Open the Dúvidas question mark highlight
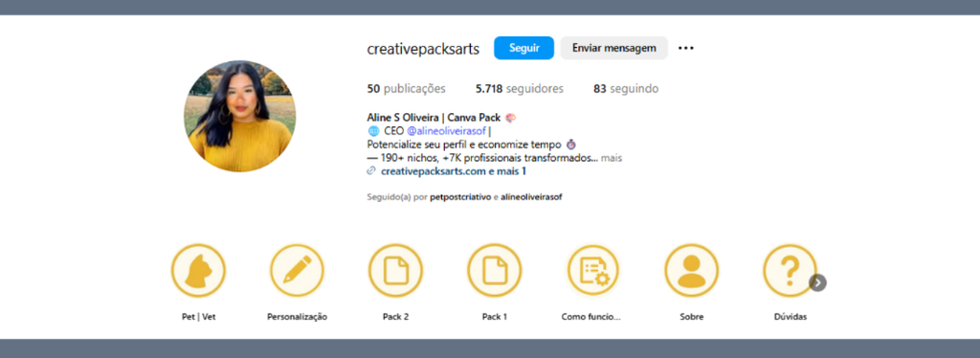980x358 pixels. coord(790,271)
